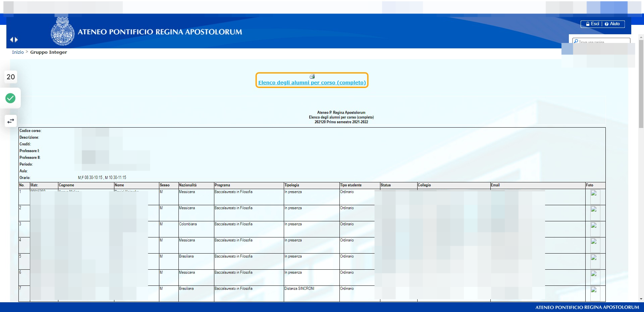Click the swap arrows button in the left side panel

(11, 121)
